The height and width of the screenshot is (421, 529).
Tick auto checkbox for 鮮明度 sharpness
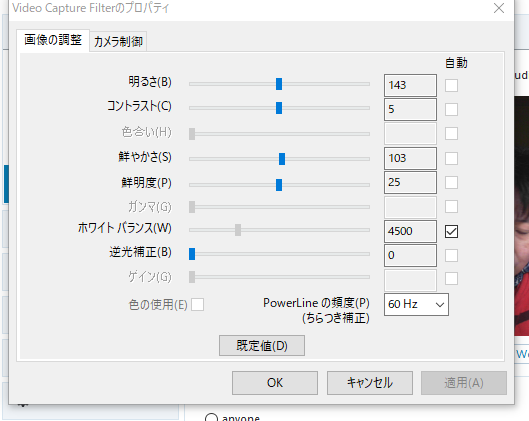tap(451, 183)
